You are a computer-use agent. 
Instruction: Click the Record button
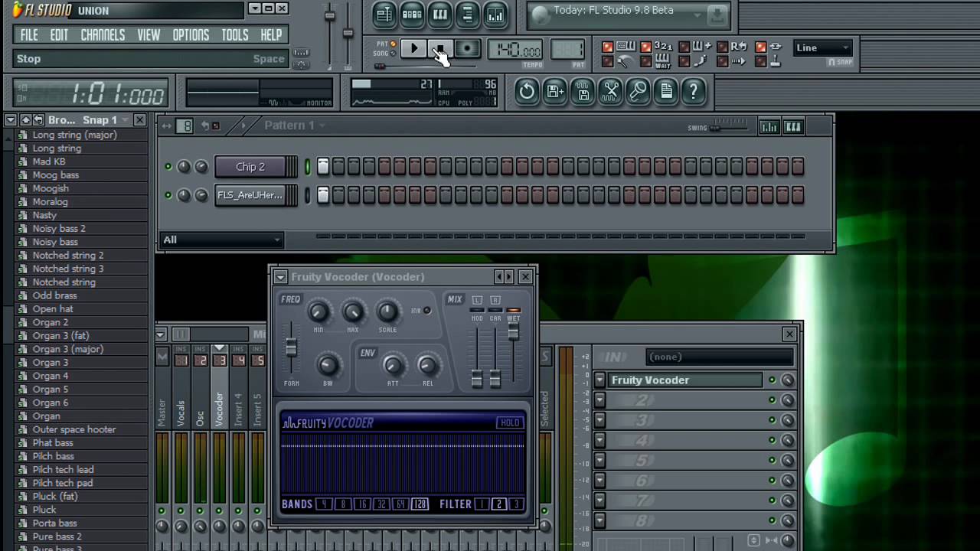pyautogui.click(x=467, y=49)
